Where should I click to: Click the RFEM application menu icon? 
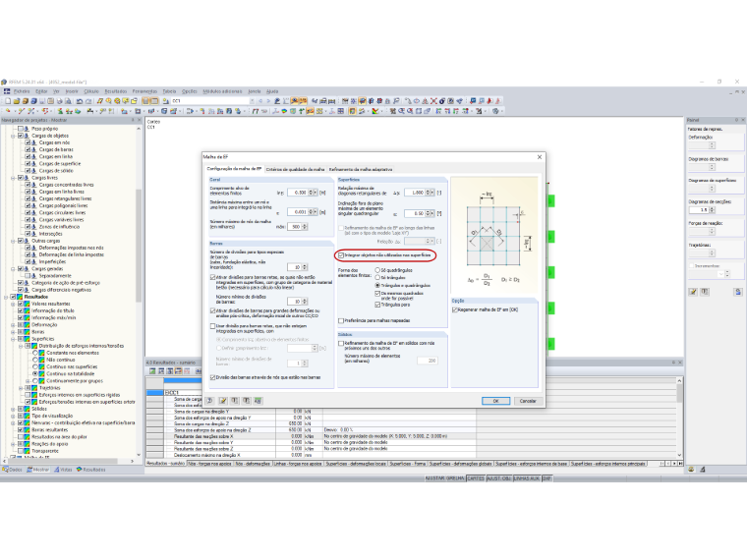(x=7, y=91)
